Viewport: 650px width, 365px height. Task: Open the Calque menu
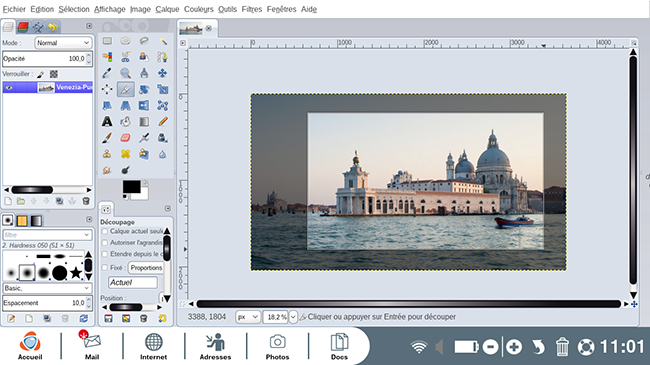point(167,9)
